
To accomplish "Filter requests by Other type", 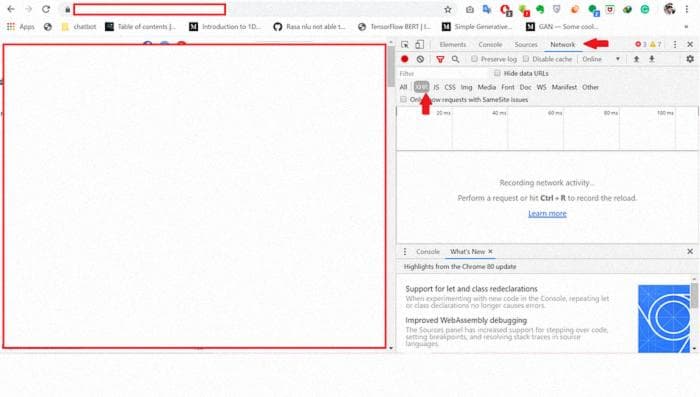I will click(x=590, y=87).
